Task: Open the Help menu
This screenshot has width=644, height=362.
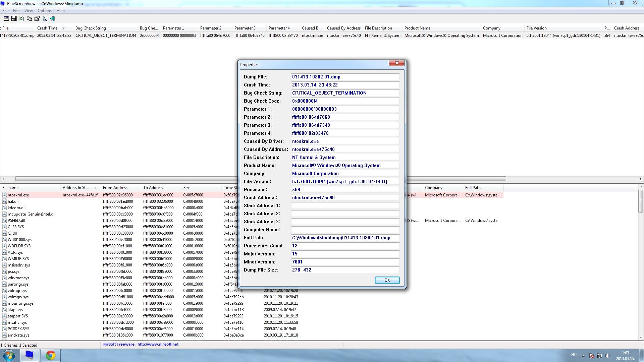Action: pyautogui.click(x=60, y=11)
